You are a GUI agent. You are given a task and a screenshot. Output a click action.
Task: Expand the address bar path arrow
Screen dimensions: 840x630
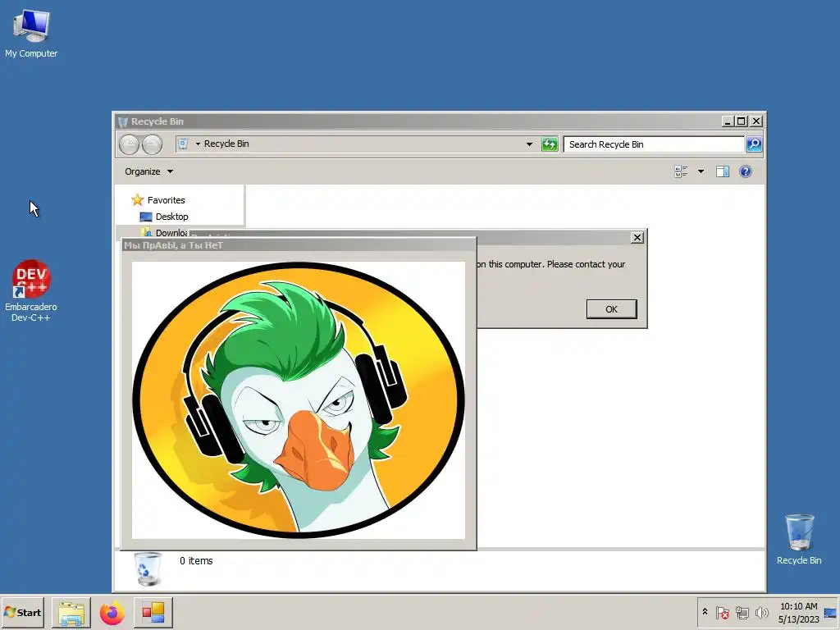tap(198, 144)
